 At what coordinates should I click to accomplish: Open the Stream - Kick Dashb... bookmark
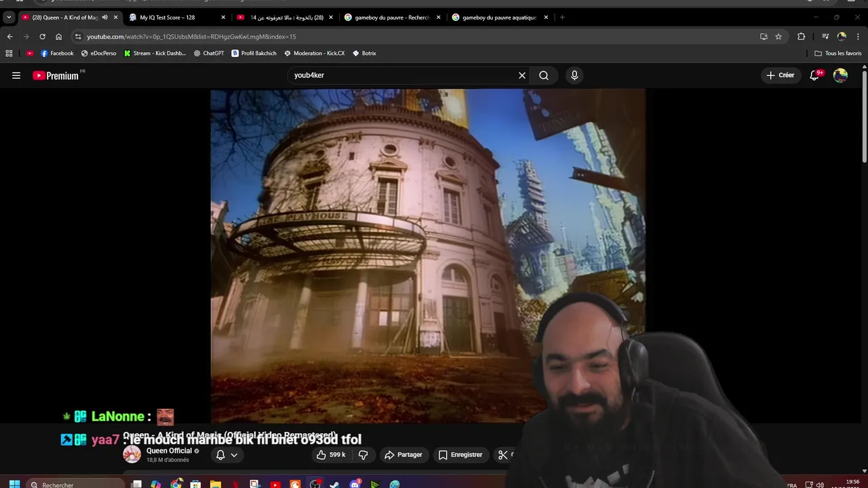point(155,53)
